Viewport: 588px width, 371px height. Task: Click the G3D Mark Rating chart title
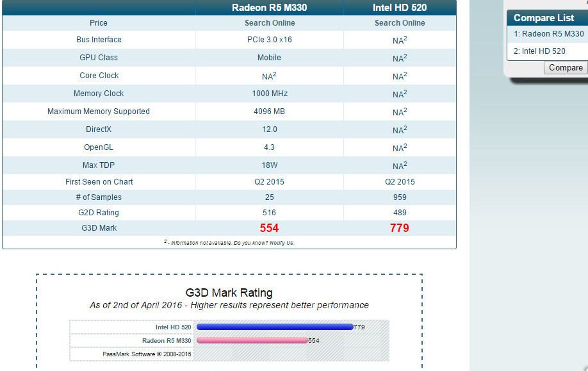[229, 293]
